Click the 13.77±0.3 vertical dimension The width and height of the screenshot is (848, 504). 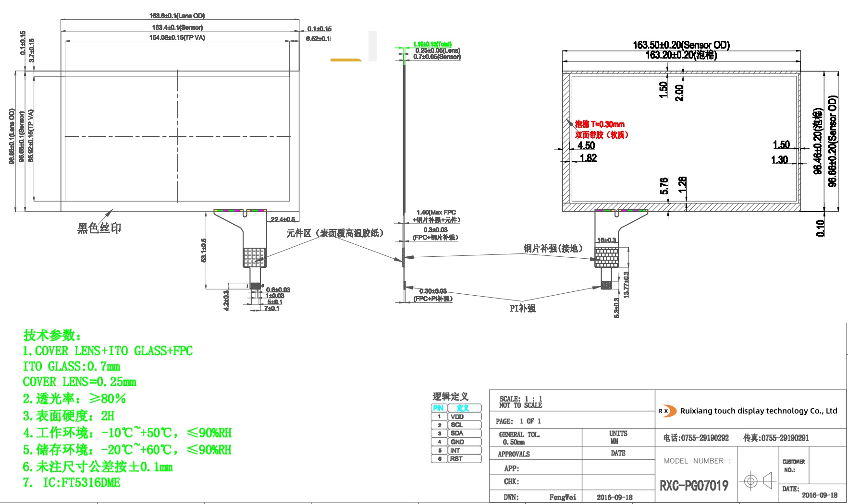[x=626, y=285]
